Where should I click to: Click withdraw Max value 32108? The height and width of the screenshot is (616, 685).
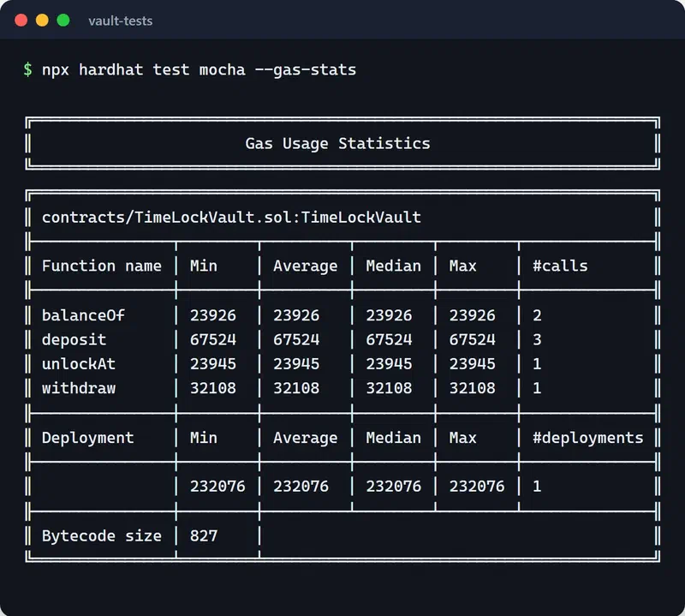[473, 388]
